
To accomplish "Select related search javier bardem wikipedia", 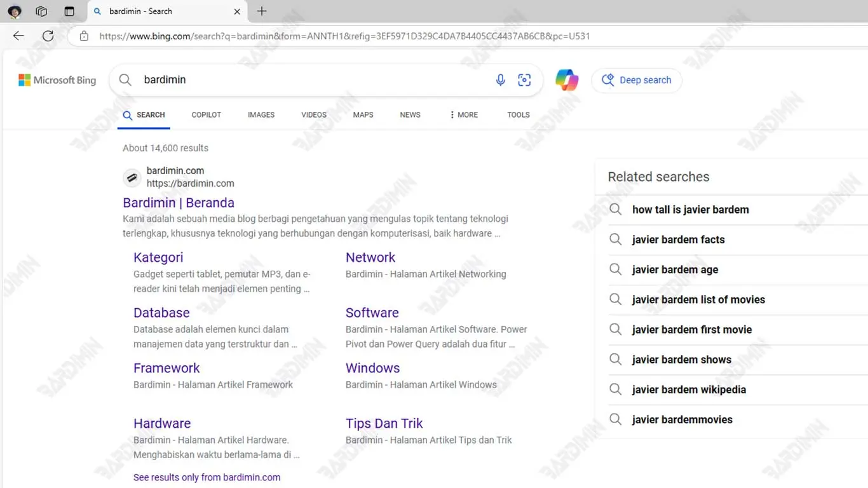I will point(689,390).
